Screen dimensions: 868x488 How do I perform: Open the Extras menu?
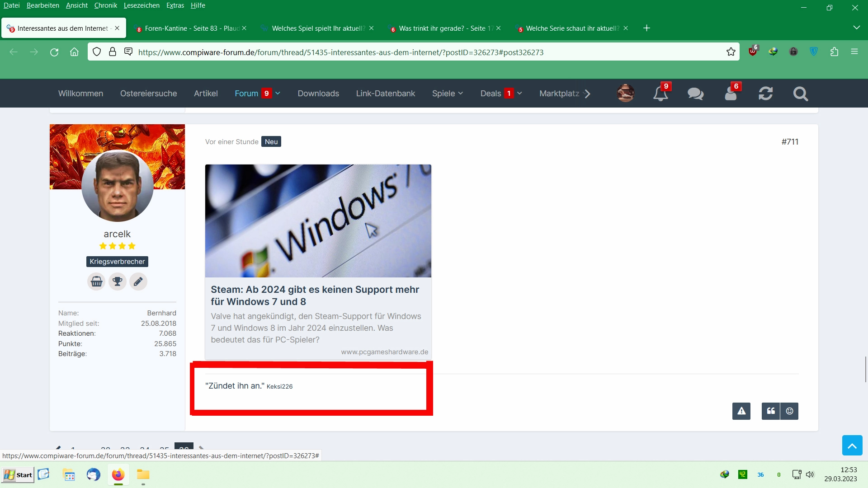175,5
